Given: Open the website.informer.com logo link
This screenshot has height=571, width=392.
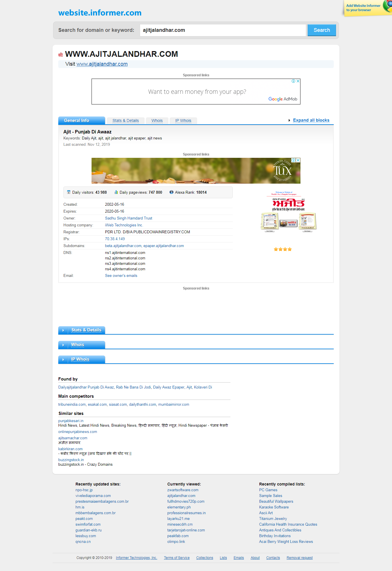Looking at the screenshot, I should coord(100,13).
